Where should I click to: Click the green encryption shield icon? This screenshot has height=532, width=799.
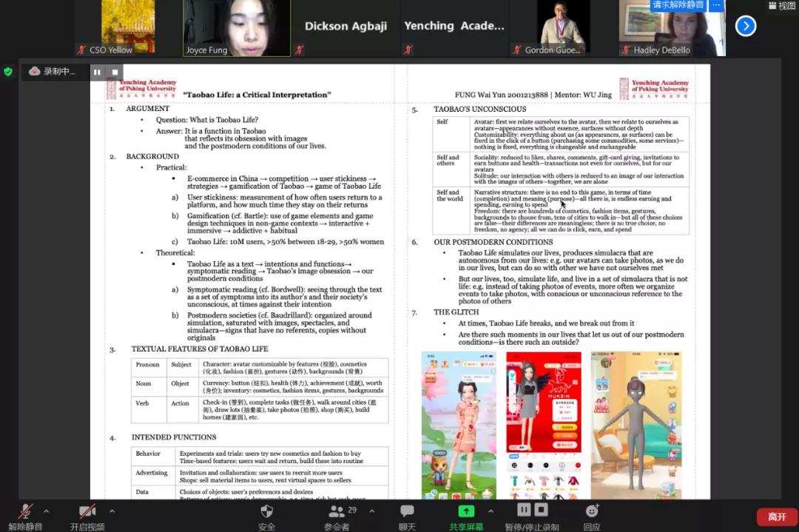[x=8, y=72]
